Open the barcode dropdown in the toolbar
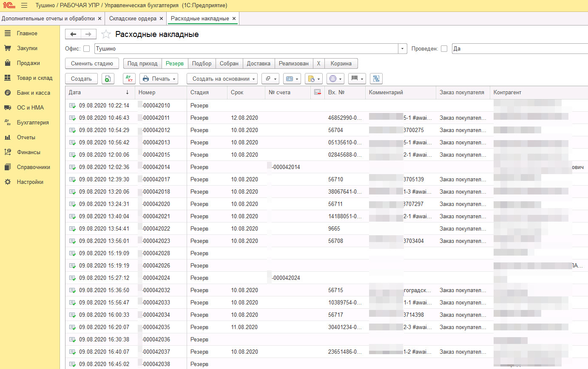This screenshot has width=588, height=369. pos(357,79)
